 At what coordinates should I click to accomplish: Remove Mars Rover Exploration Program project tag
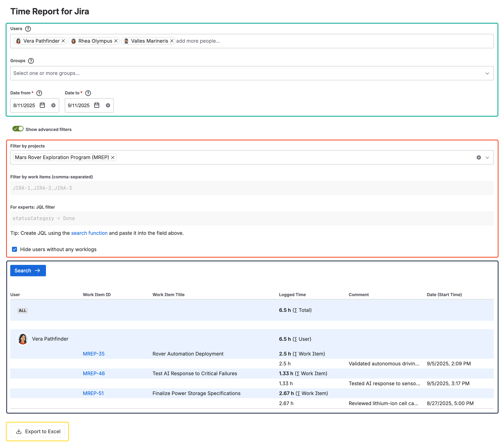coord(113,158)
